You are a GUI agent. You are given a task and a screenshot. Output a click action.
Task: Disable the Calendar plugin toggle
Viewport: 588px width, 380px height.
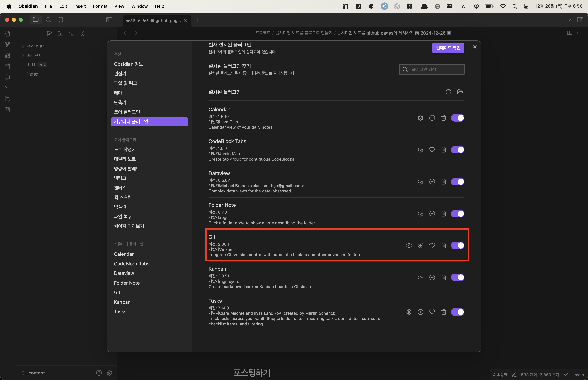(x=458, y=118)
